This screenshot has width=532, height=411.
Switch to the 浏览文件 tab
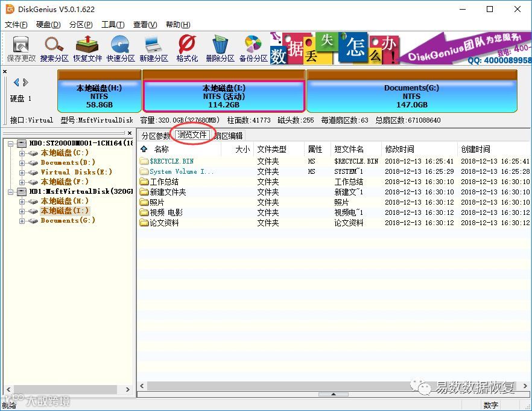192,135
